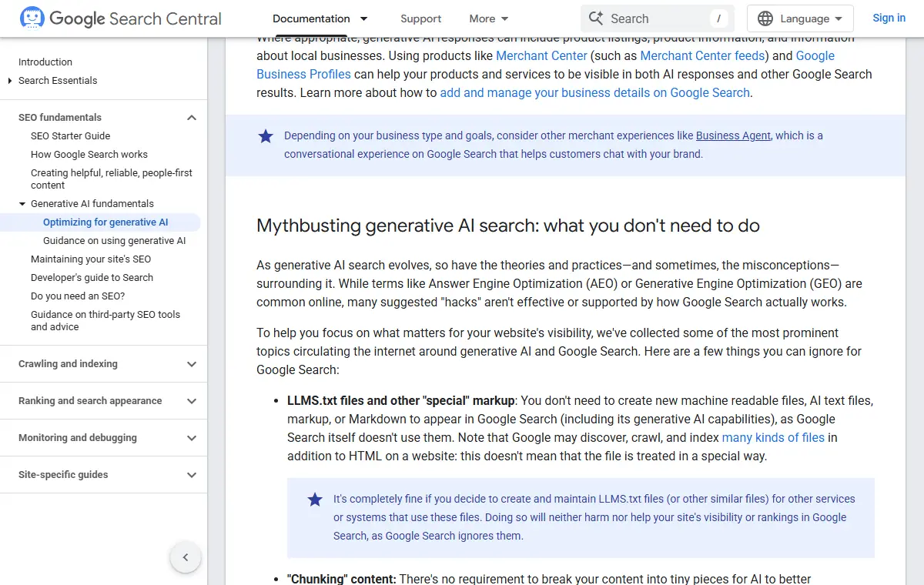
Task: Click the star icon beside Business Agent note
Action: 266,136
